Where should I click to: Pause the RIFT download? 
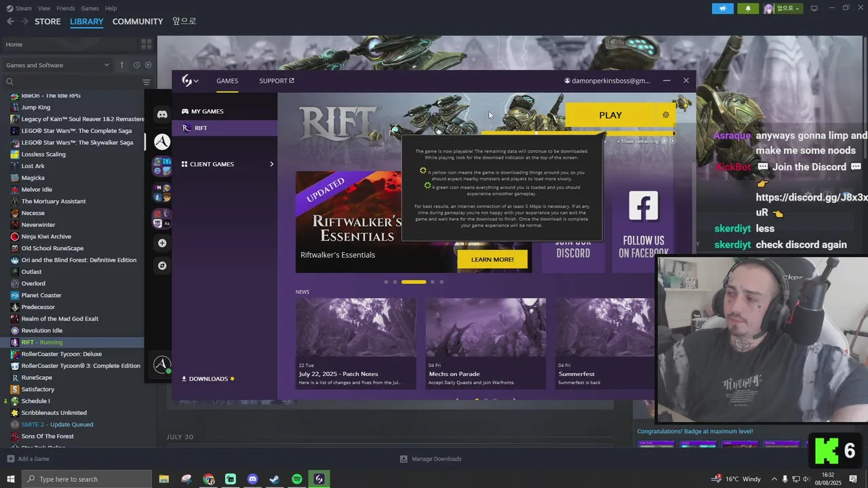tap(664, 141)
